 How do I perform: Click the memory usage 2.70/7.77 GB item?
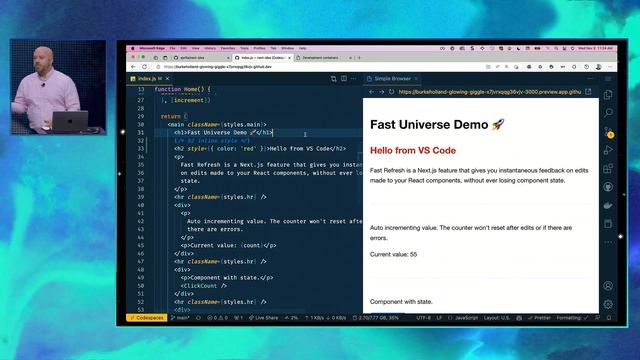(x=376, y=318)
